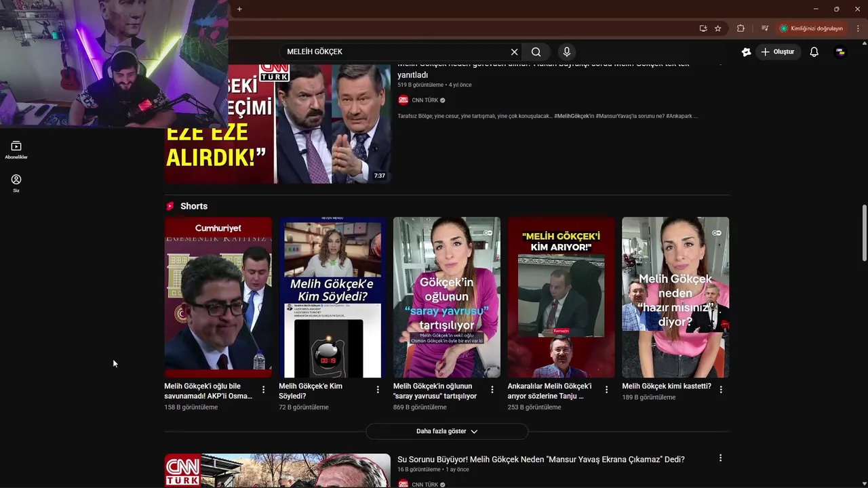868x488 pixels.
Task: Open the browser extensions puzzle icon
Action: 741,28
